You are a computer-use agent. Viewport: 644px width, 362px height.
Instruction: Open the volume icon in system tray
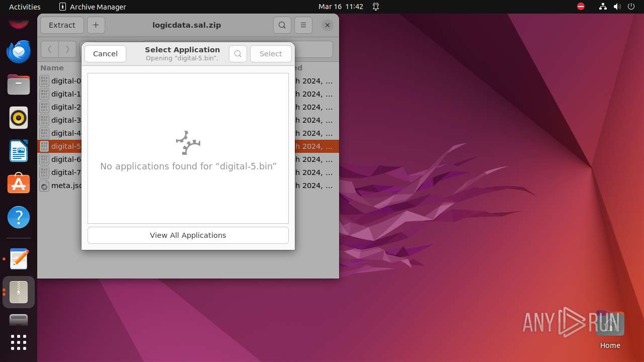[617, 7]
